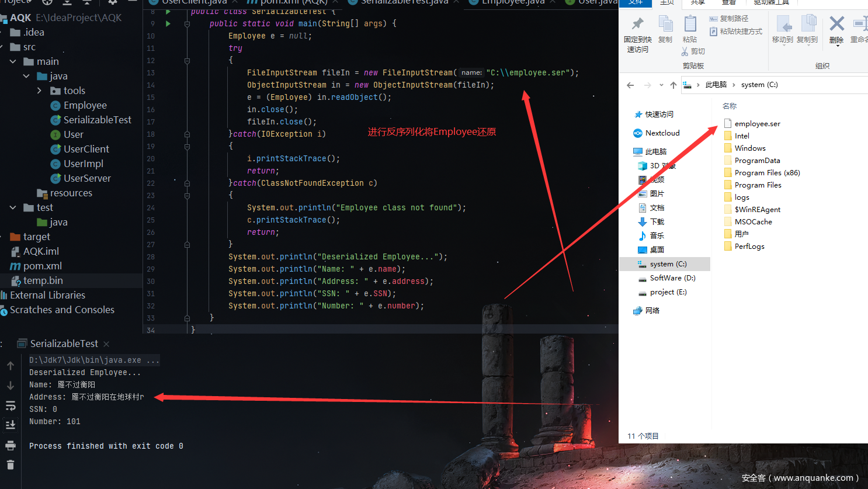The height and width of the screenshot is (489, 868).
Task: Click Cut (剪切) in the Explorer ribbon
Action: pos(693,51)
